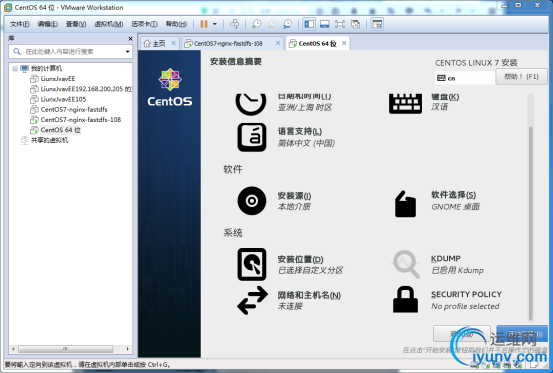
Task: Open the 安装位置(D) hard disk icon
Action: pyautogui.click(x=251, y=264)
